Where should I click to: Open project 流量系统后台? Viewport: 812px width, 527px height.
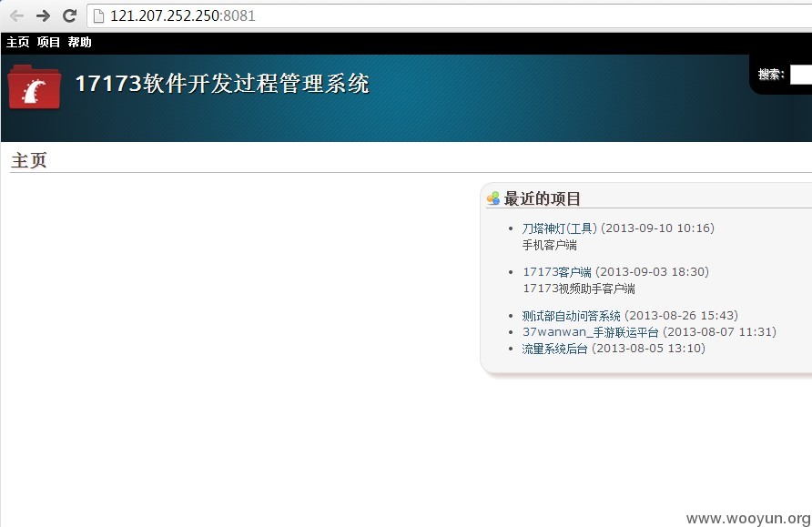554,349
